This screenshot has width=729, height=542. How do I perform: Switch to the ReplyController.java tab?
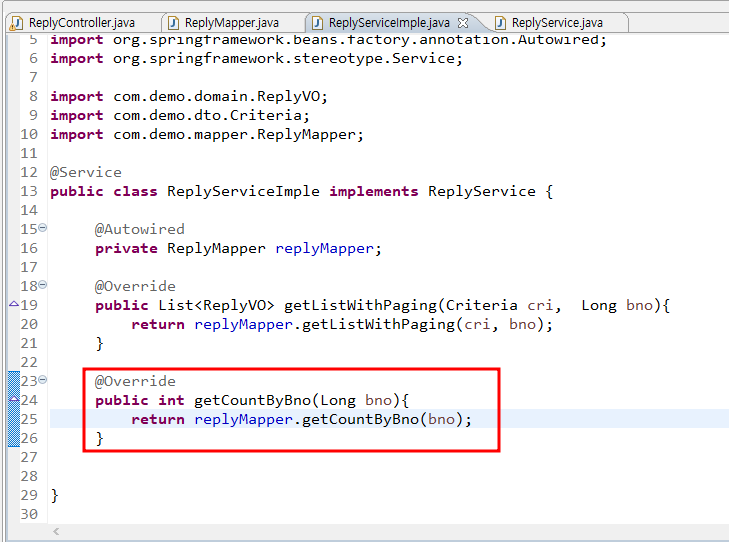(x=81, y=23)
